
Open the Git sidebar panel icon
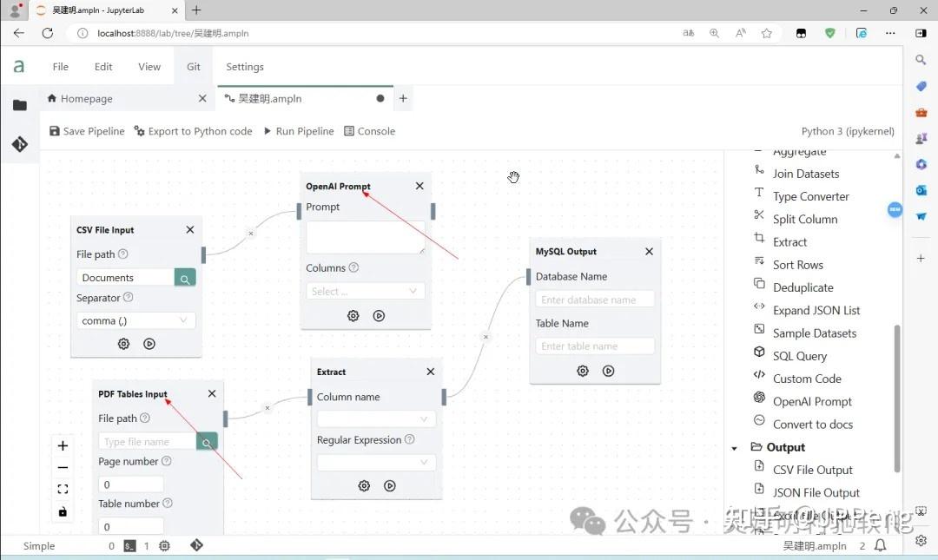pos(20,144)
